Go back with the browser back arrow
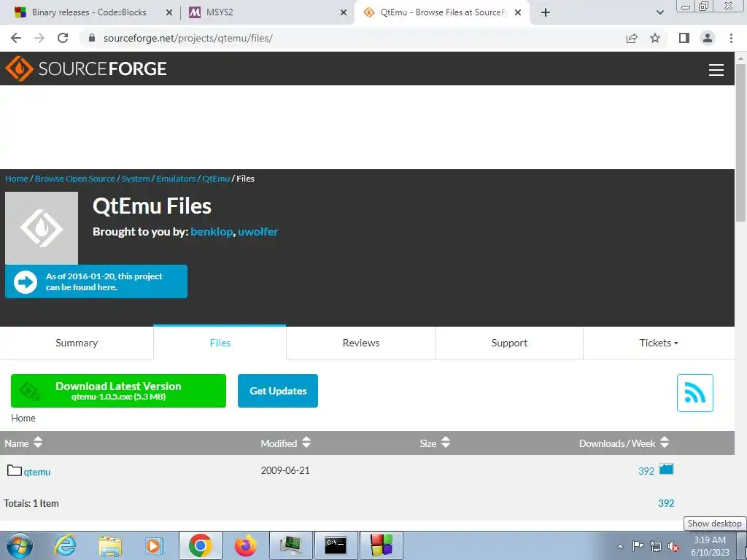This screenshot has width=747, height=560. [16, 38]
